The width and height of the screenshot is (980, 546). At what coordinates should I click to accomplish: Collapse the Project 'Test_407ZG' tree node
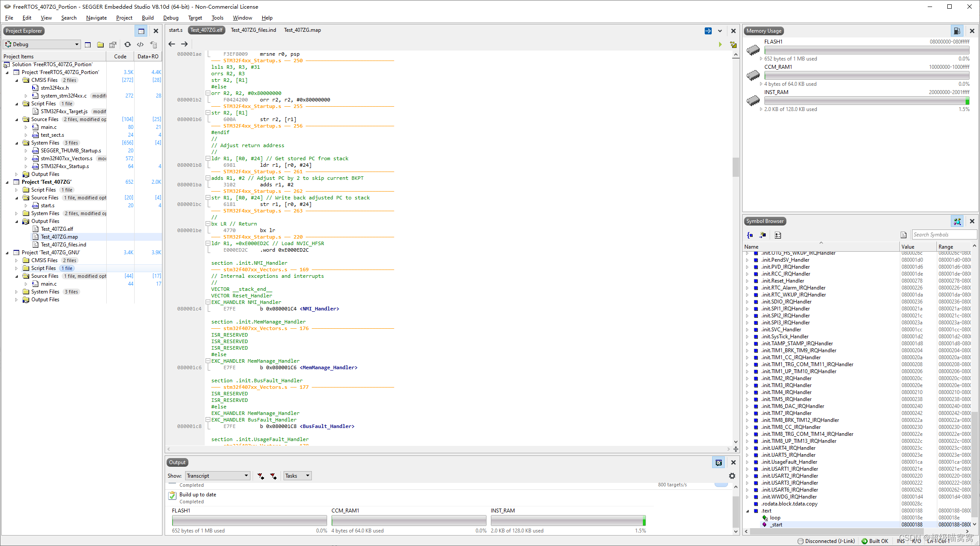pos(7,182)
